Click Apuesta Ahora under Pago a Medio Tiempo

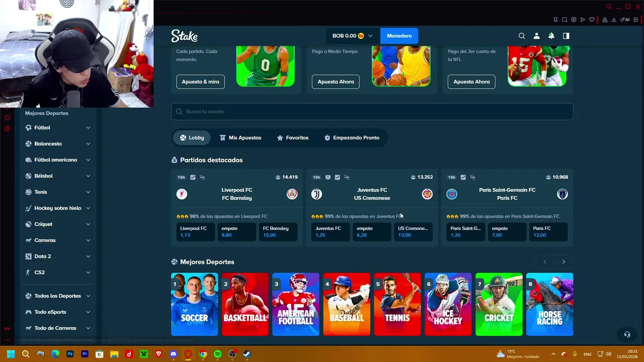(x=336, y=81)
